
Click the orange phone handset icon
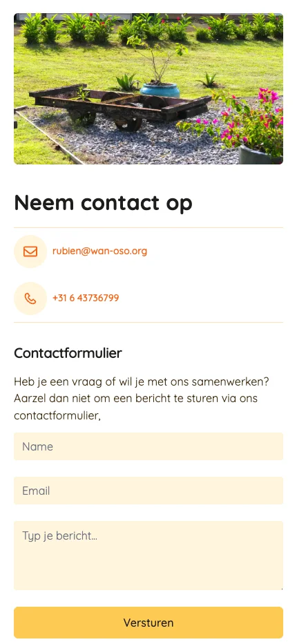[30, 299]
